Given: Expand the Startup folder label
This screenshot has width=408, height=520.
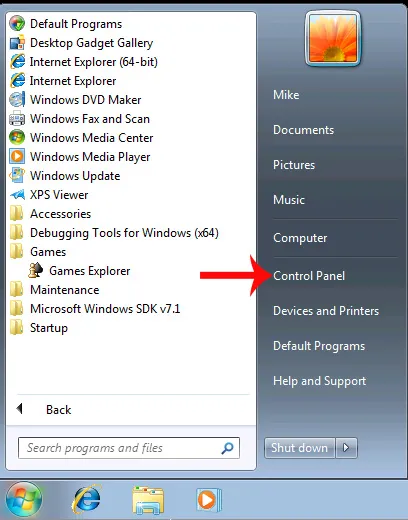Looking at the screenshot, I should (49, 328).
